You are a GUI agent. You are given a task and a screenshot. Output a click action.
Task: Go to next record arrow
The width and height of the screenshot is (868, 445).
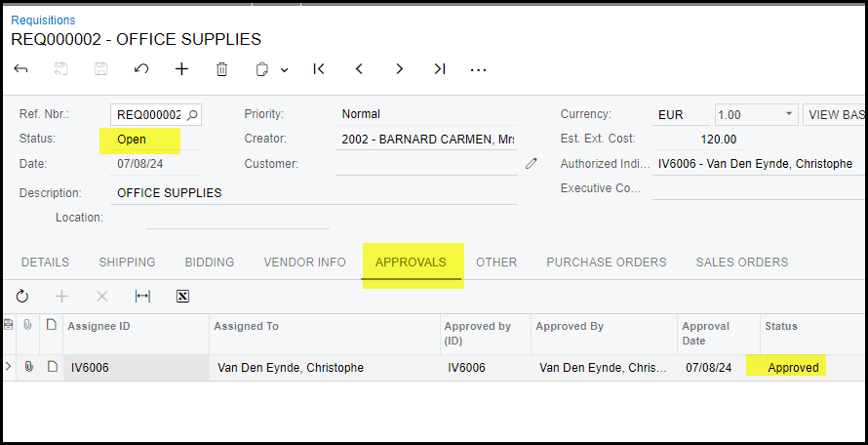point(399,69)
